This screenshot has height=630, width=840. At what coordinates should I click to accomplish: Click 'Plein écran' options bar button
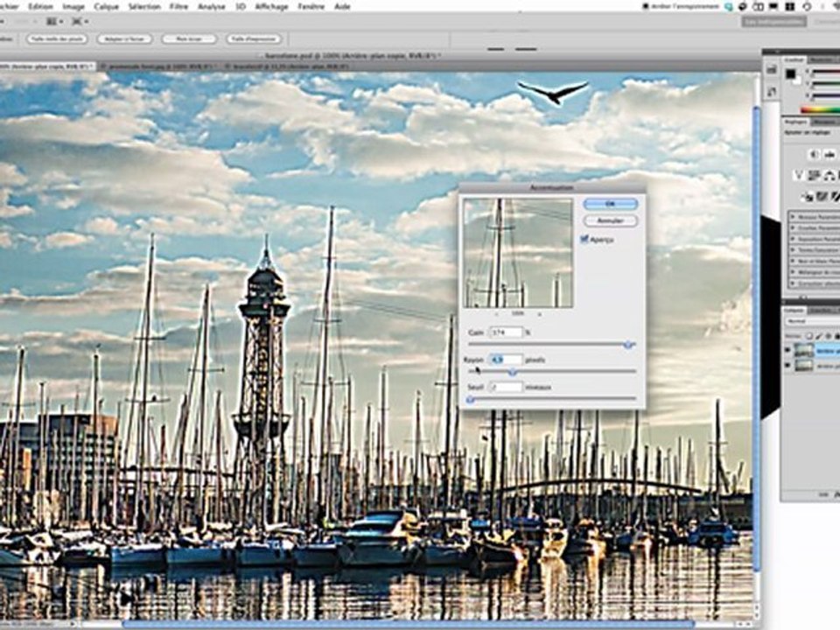click(x=189, y=39)
